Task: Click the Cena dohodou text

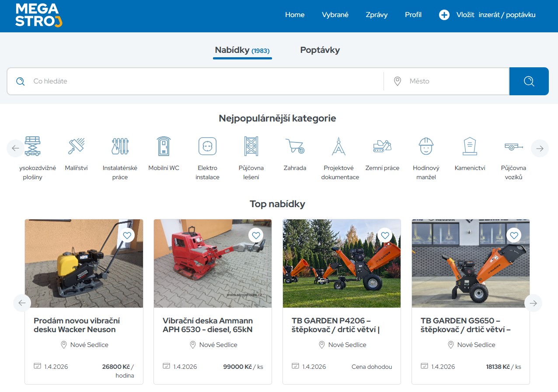Action: [x=372, y=367]
